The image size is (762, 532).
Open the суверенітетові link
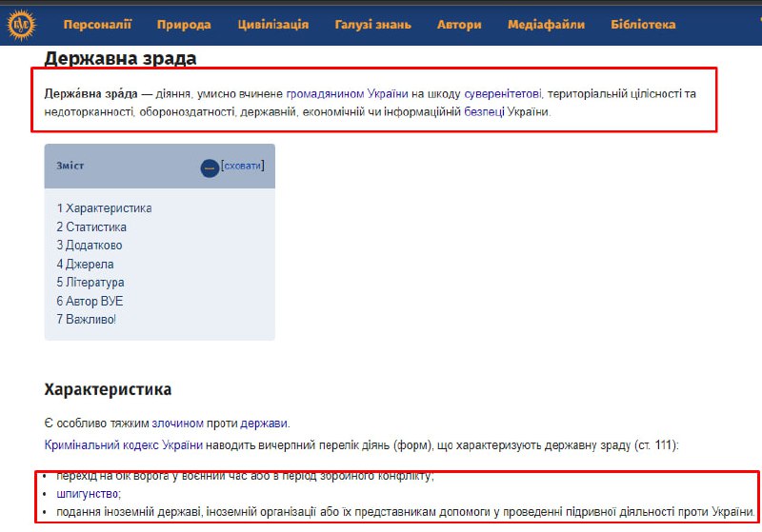pyautogui.click(x=503, y=93)
